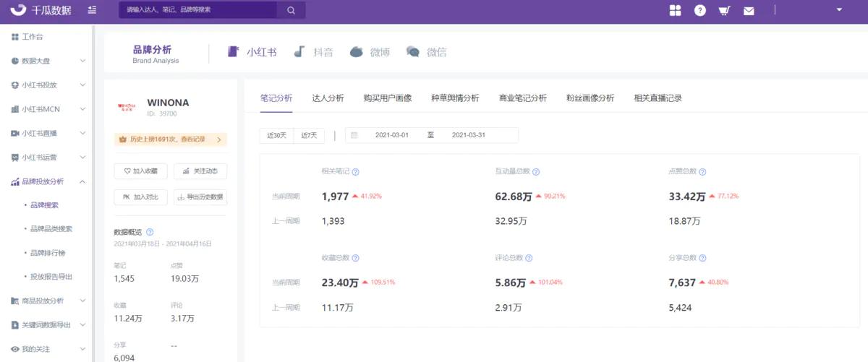The height and width of the screenshot is (362, 868).
Task: Expand 商品投放分析 sidebar menu
Action: [x=46, y=301]
